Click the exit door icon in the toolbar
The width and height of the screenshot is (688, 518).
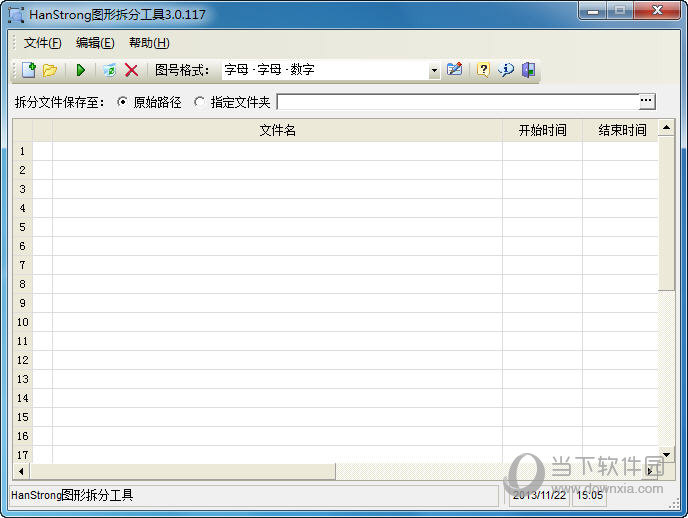click(528, 70)
